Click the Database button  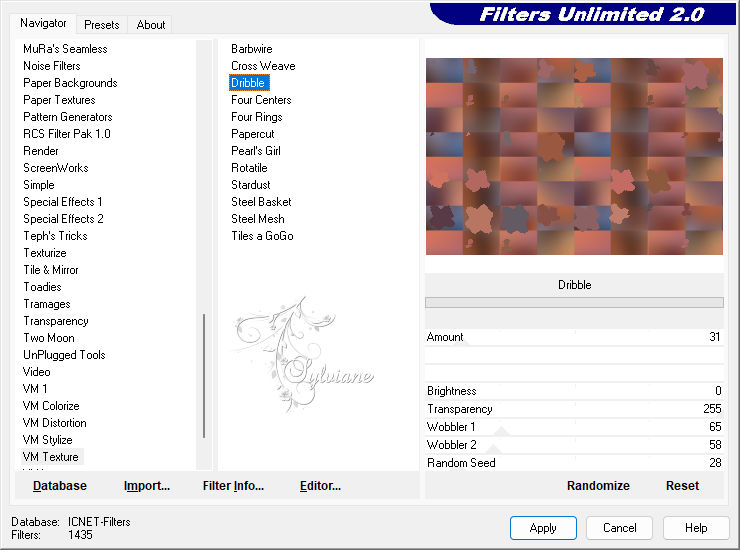60,486
